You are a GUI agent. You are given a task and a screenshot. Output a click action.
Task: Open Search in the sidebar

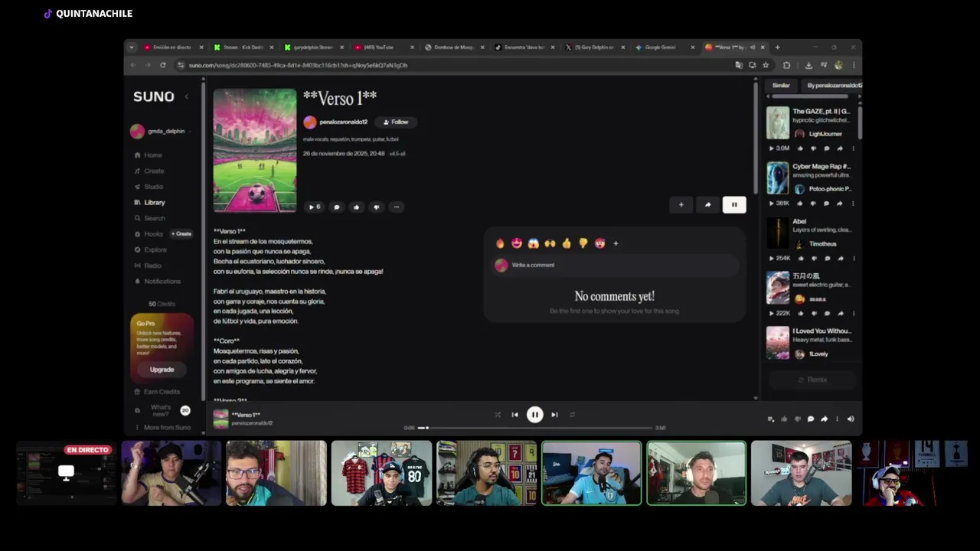tap(149, 218)
